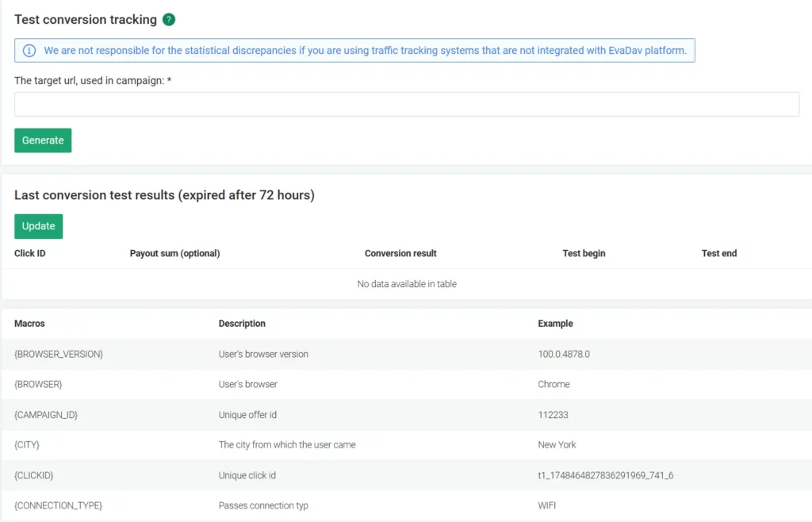812x522 pixels.
Task: Select the Test begin column header
Action: tap(584, 253)
